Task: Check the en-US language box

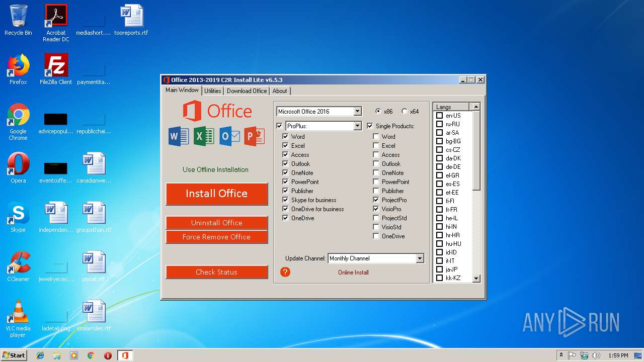Action: (x=439, y=116)
